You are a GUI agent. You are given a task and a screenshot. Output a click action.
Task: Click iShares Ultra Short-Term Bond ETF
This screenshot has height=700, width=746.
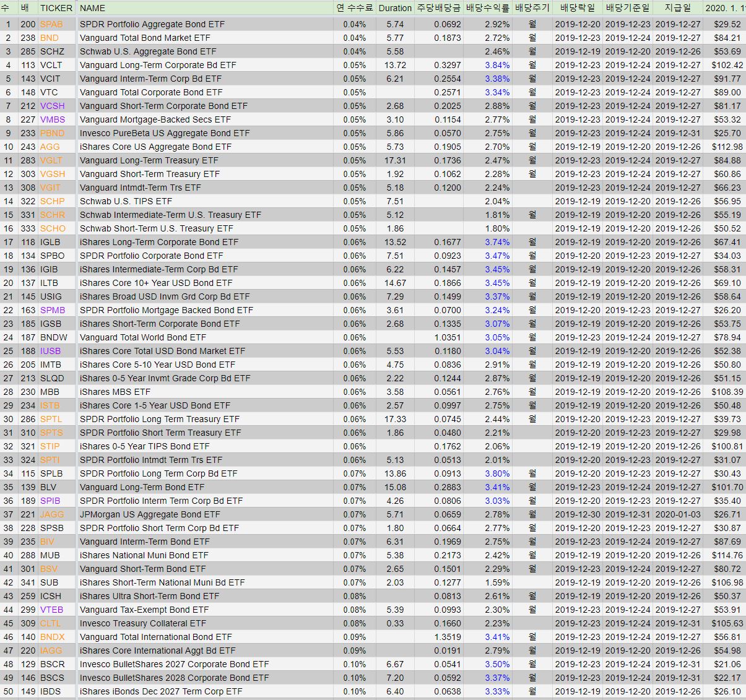149,596
